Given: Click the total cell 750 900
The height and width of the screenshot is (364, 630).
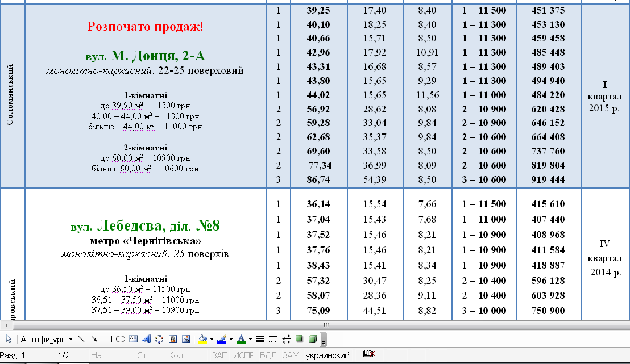Looking at the screenshot, I should tap(548, 311).
